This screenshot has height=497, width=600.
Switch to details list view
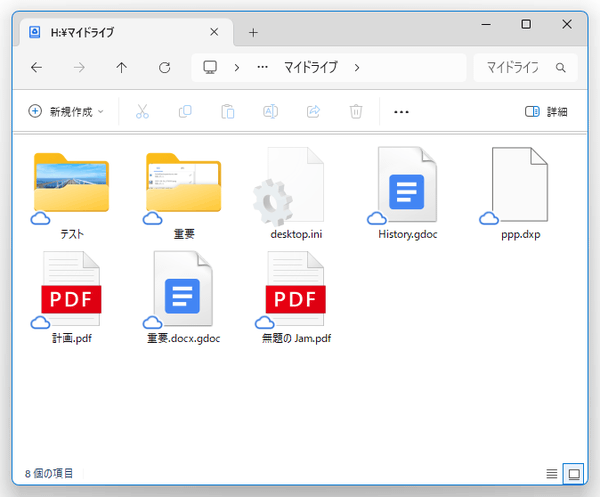coord(552,473)
